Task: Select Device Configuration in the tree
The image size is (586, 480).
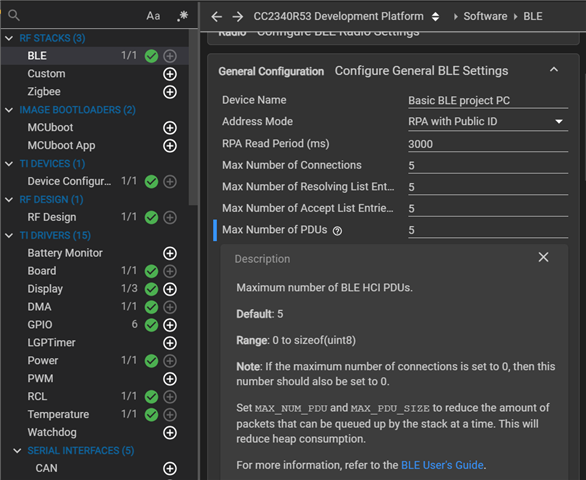Action: tap(69, 181)
